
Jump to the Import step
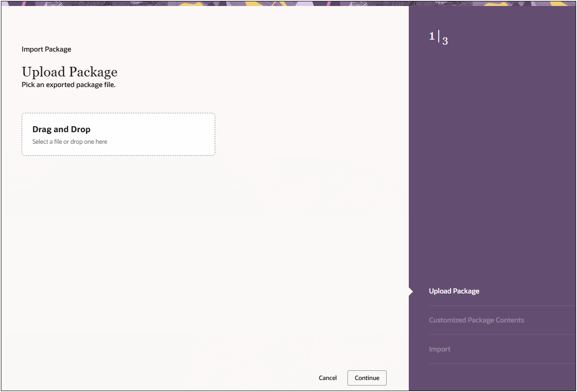click(440, 349)
